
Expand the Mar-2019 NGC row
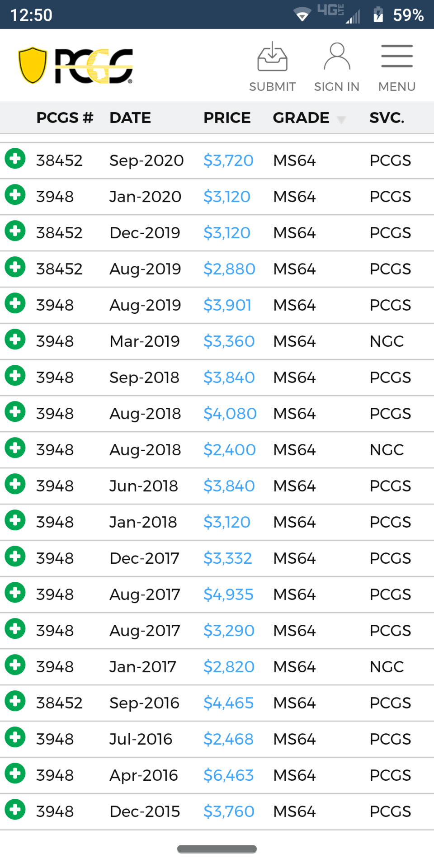pyautogui.click(x=15, y=340)
